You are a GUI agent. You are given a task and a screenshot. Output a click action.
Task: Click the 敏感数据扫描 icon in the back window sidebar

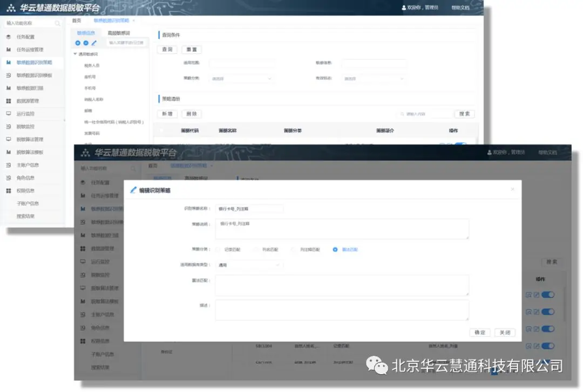pyautogui.click(x=9, y=88)
